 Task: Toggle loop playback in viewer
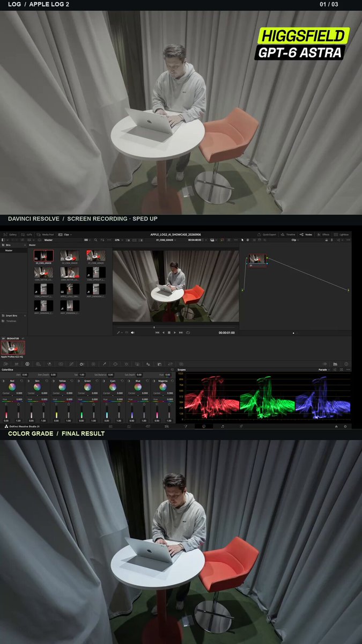[x=188, y=333]
